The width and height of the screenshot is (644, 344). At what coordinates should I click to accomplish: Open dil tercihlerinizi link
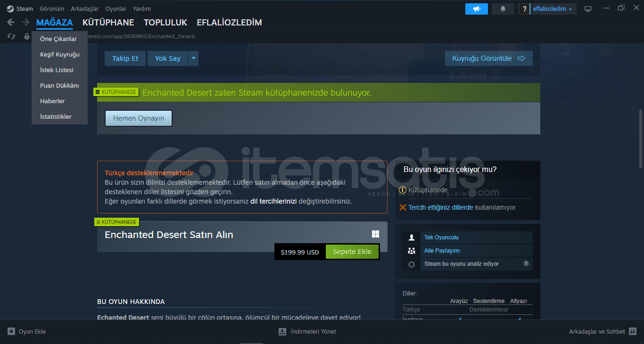coord(273,201)
